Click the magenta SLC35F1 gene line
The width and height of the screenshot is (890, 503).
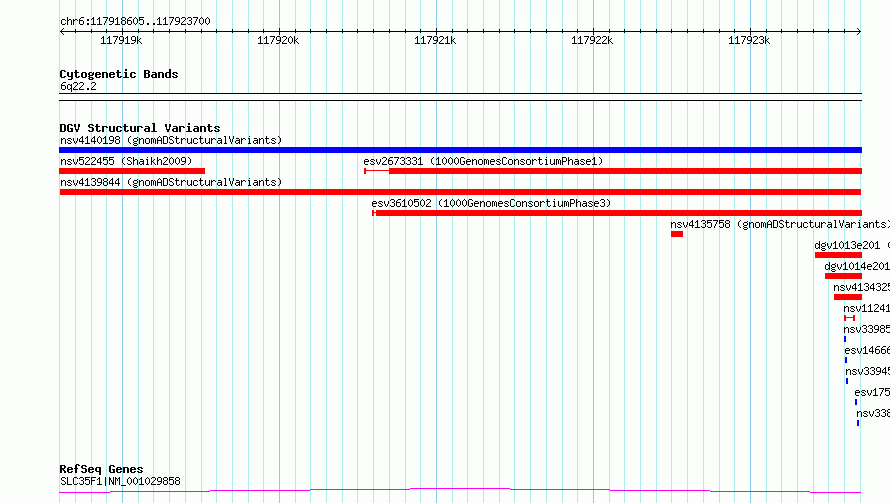coord(460,491)
